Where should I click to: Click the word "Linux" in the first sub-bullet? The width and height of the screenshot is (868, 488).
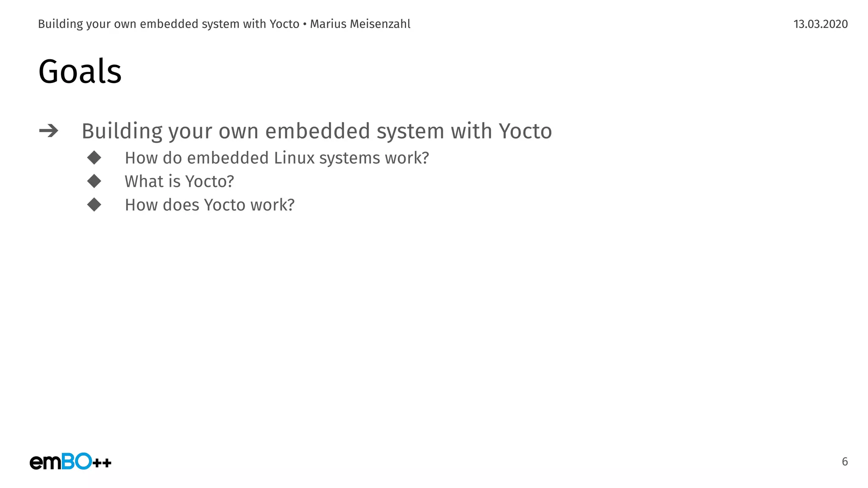(x=294, y=158)
